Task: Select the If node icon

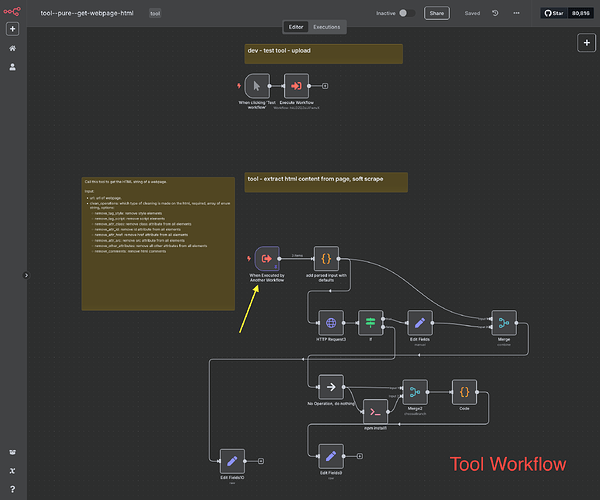Action: coord(371,322)
